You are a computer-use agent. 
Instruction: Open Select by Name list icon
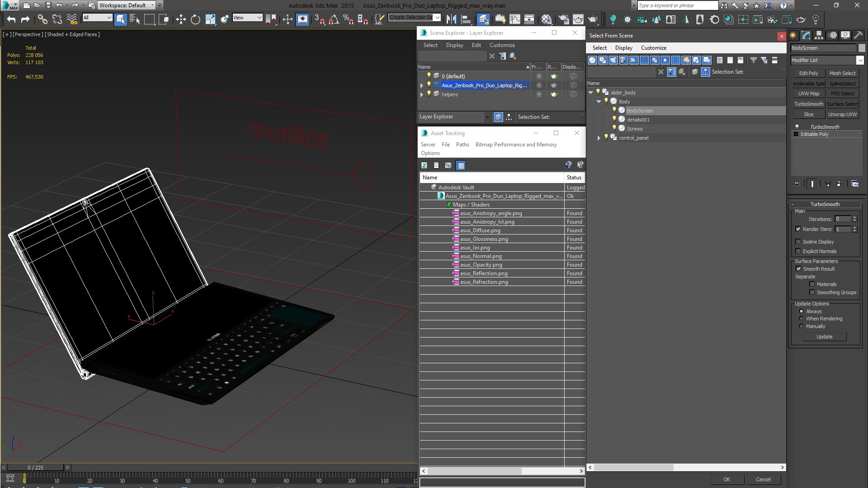[x=135, y=19]
